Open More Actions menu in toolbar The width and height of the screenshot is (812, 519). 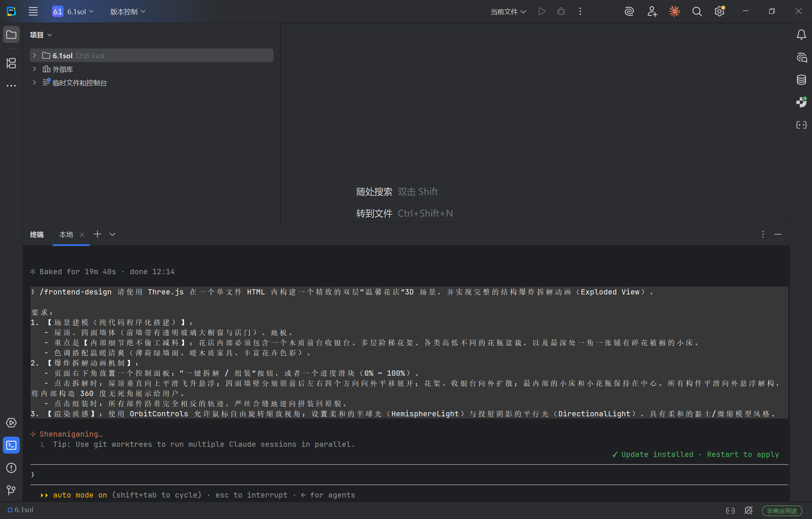point(580,11)
